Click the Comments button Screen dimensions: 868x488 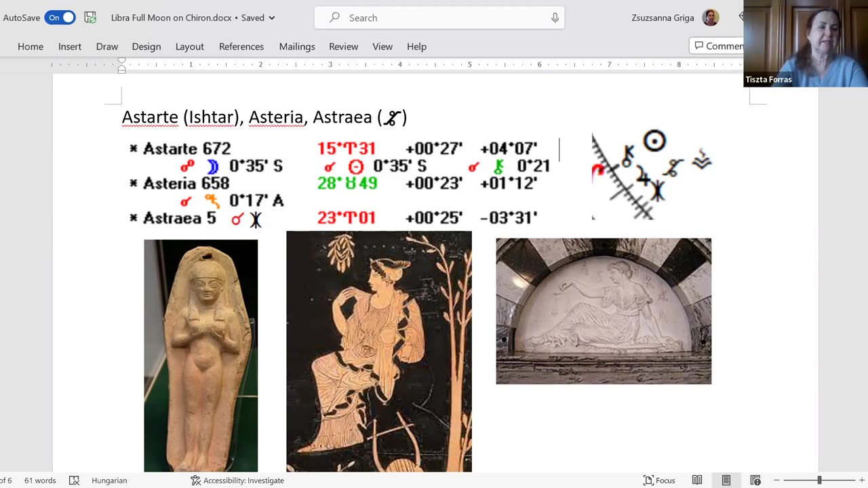[x=717, y=46]
